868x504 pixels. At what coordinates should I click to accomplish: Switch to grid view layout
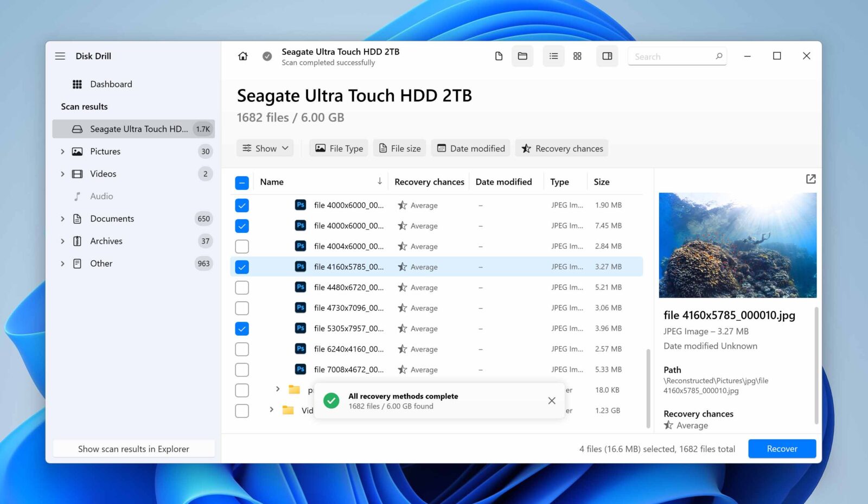pos(577,56)
